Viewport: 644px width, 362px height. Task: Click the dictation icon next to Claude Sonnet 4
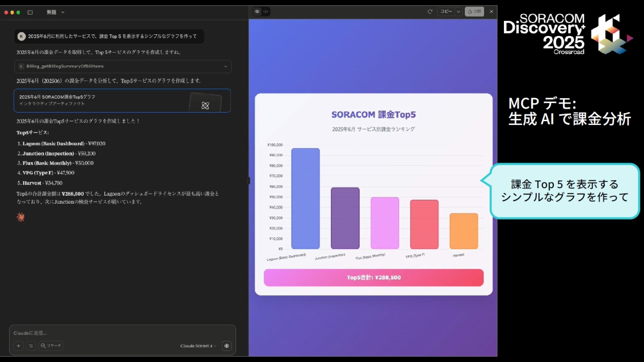pyautogui.click(x=227, y=346)
